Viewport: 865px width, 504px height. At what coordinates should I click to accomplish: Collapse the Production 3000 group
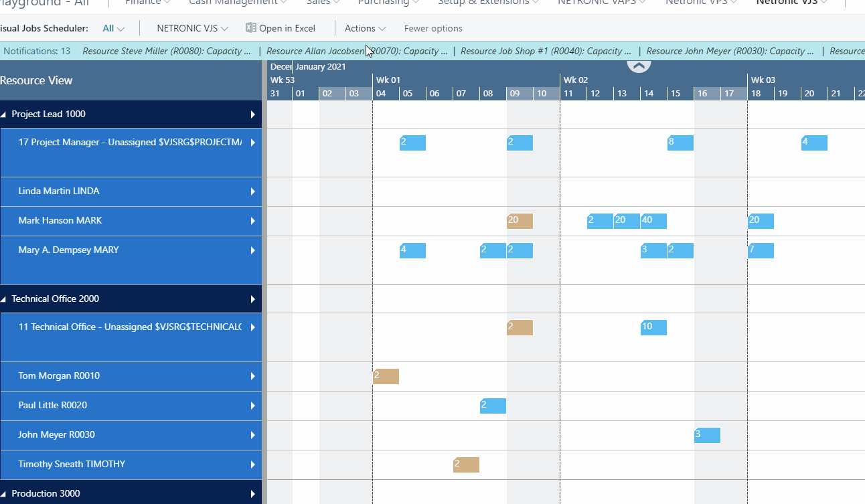pyautogui.click(x=3, y=494)
